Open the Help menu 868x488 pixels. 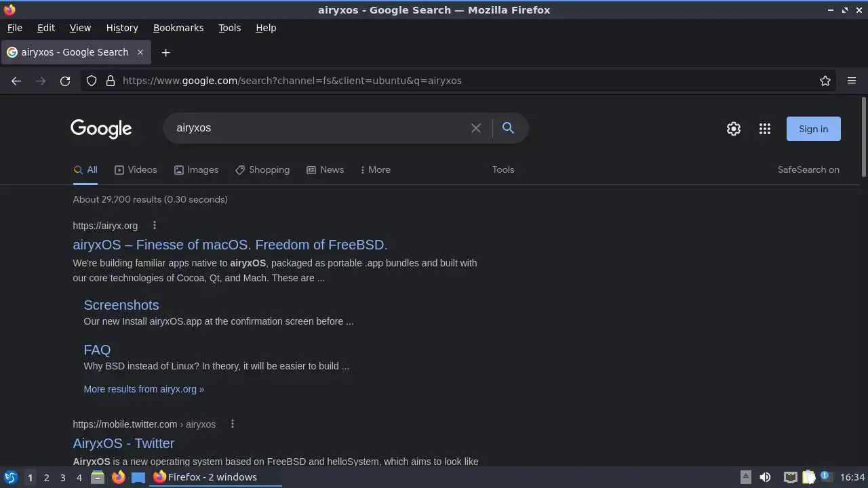[x=266, y=28]
